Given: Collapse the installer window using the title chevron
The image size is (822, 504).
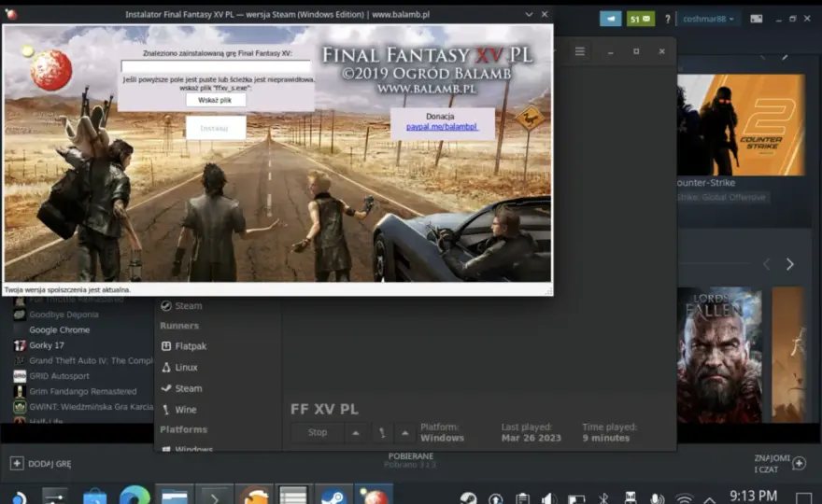Looking at the screenshot, I should [x=529, y=15].
